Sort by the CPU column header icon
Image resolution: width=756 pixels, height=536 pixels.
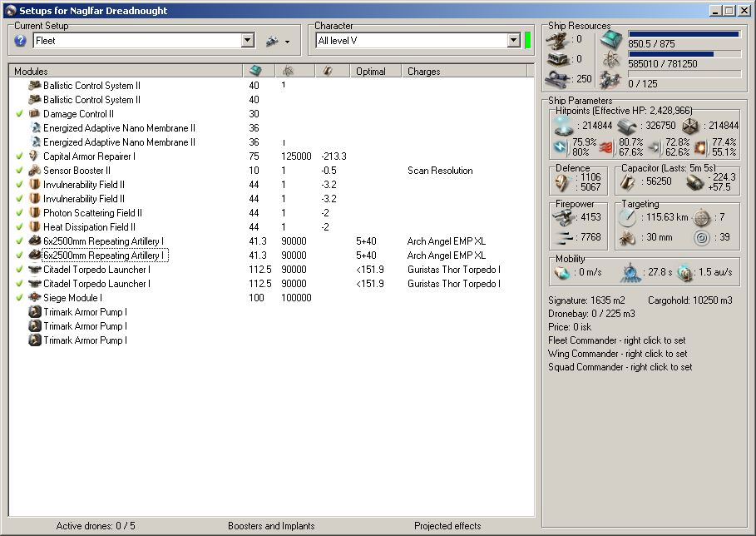tap(257, 72)
